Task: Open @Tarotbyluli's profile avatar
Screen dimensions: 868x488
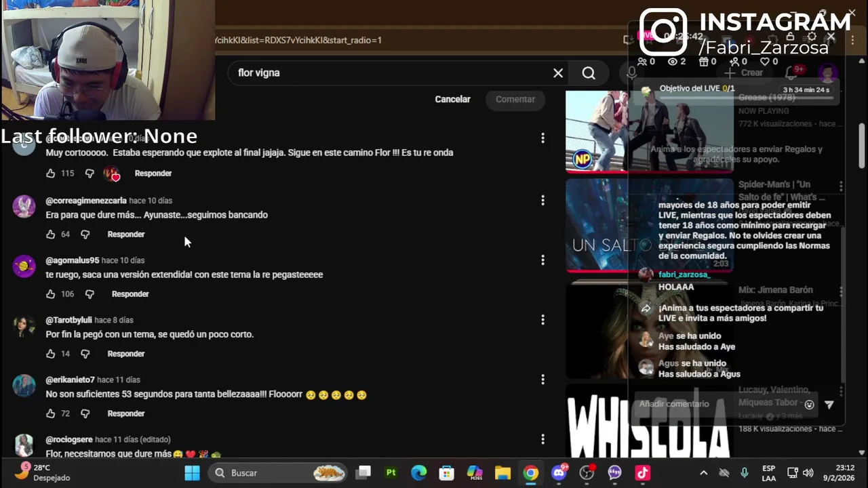Action: point(24,326)
